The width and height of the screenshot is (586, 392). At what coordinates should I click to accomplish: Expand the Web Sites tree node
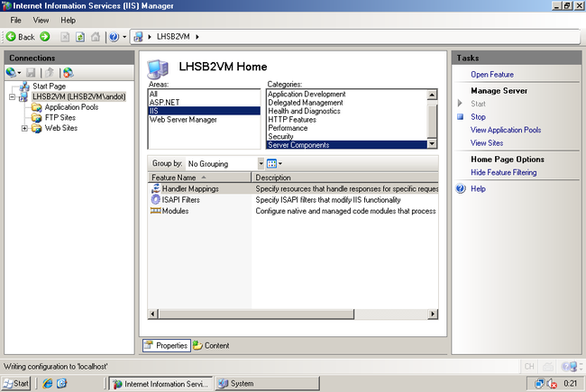pyautogui.click(x=24, y=128)
